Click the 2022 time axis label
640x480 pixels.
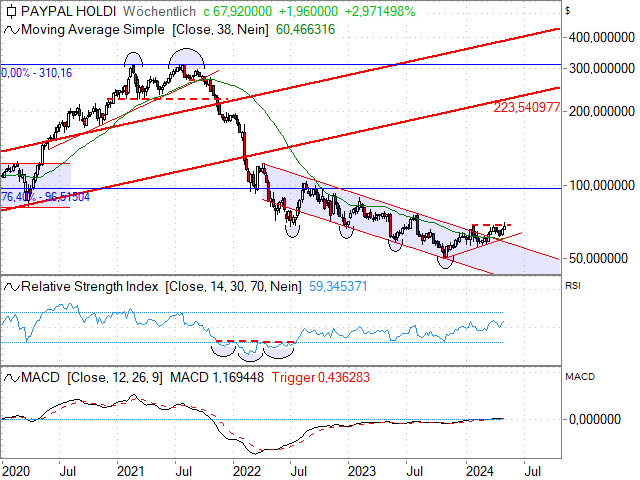click(x=247, y=471)
